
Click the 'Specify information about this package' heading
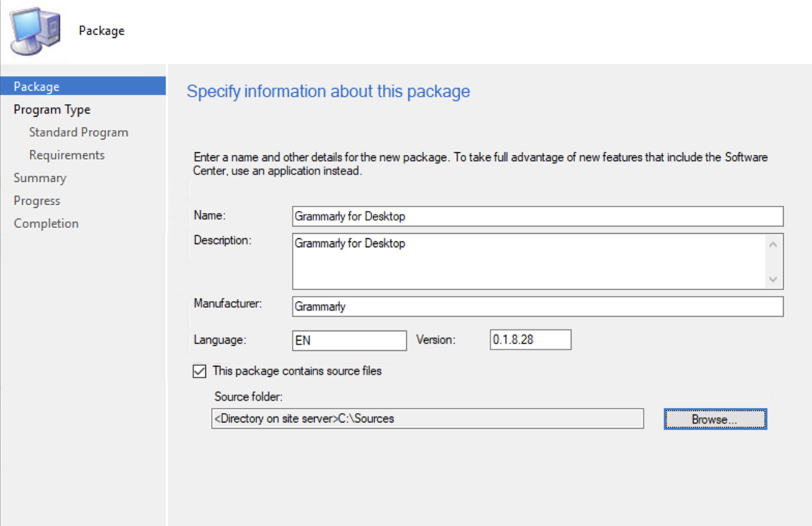[328, 91]
